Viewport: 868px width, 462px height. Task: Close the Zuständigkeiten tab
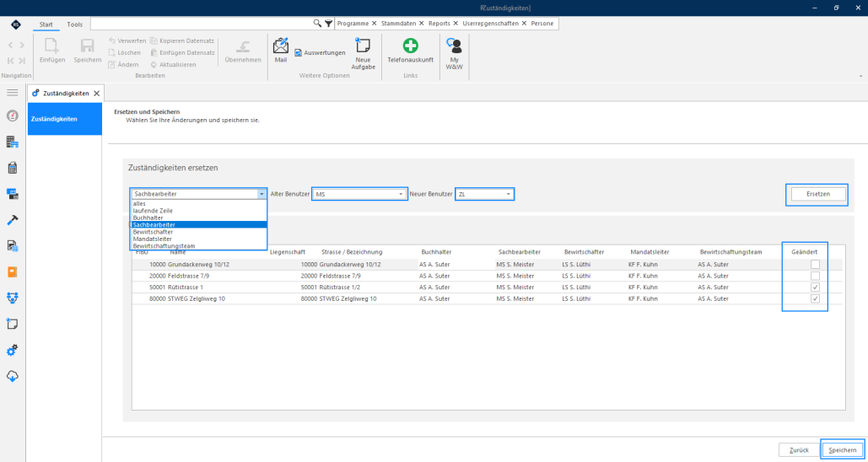point(97,94)
